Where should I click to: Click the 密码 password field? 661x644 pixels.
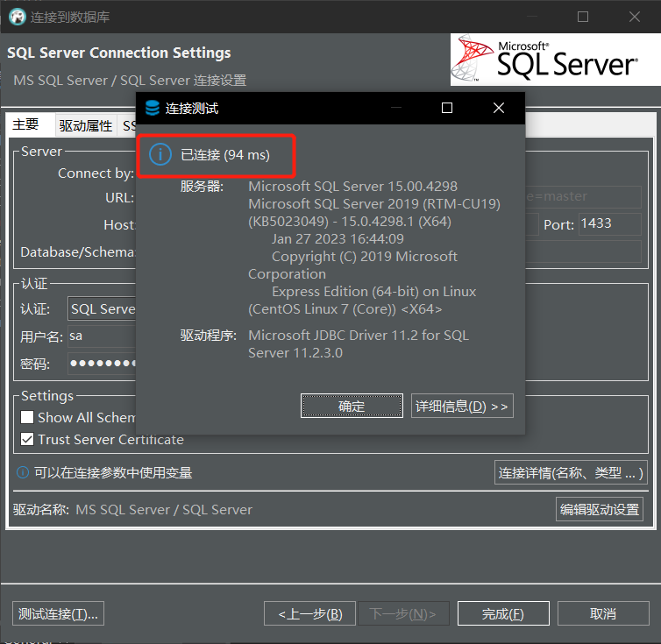102,364
